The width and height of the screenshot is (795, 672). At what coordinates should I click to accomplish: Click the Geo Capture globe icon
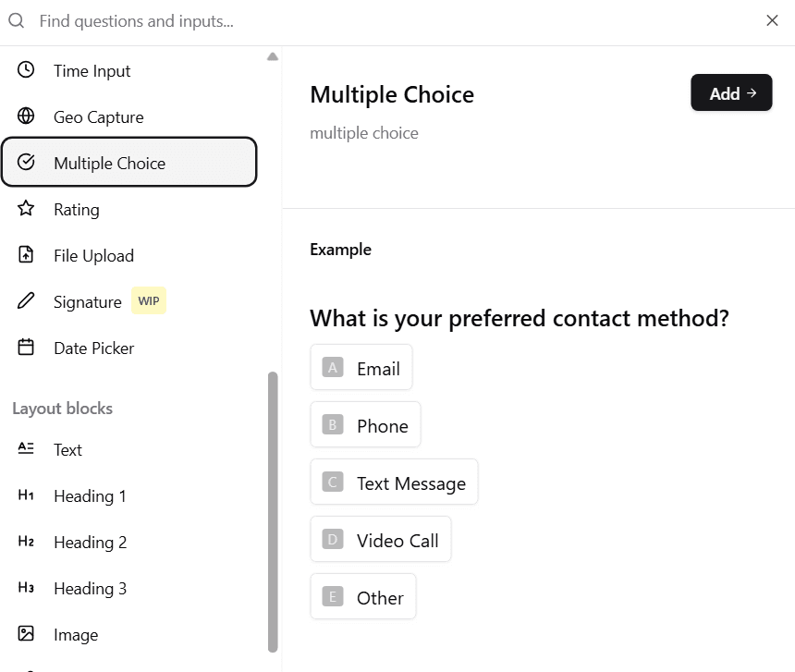point(26,116)
